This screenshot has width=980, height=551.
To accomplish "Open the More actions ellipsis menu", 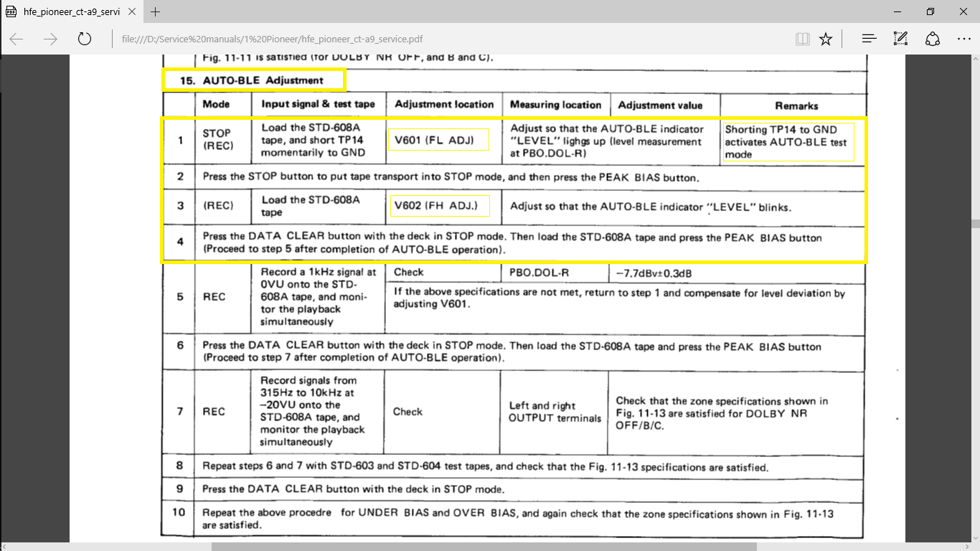I will coord(963,39).
